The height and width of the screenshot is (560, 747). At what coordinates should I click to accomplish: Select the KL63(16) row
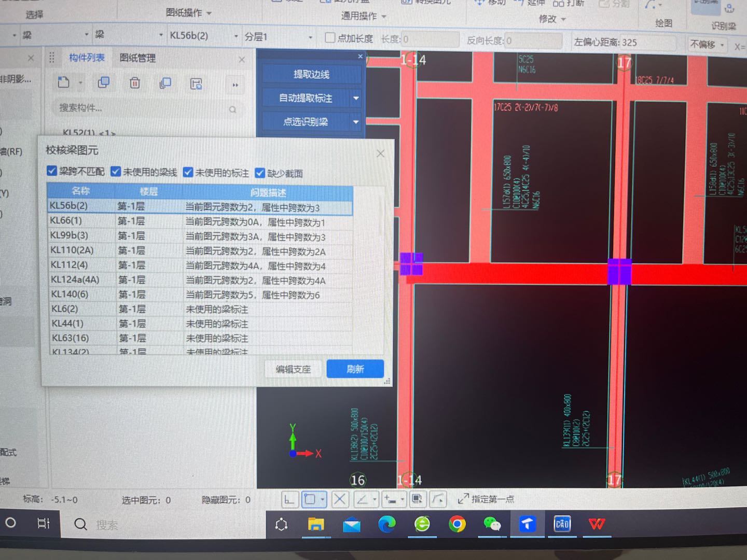(x=201, y=338)
